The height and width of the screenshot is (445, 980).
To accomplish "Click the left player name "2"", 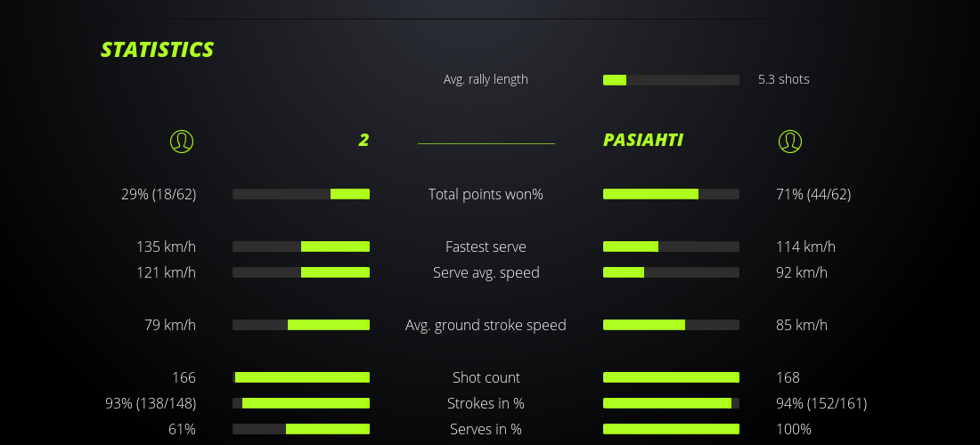I will pos(363,140).
